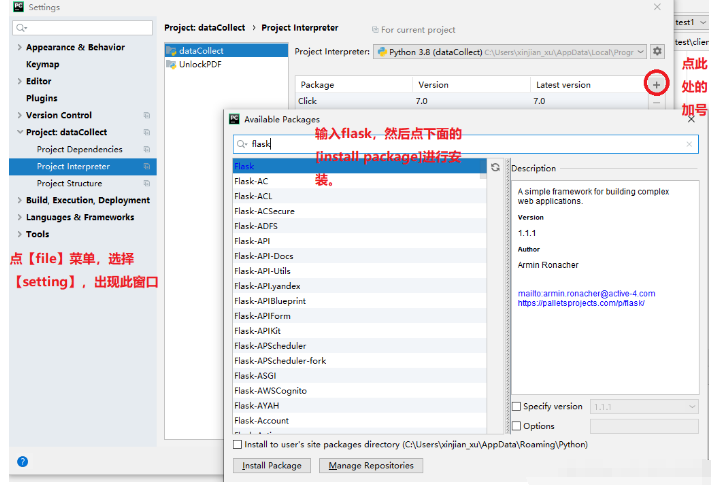Image resolution: width=723 pixels, height=485 pixels.
Task: Select Flask-APScheduler-fork package
Action: click(x=359, y=361)
